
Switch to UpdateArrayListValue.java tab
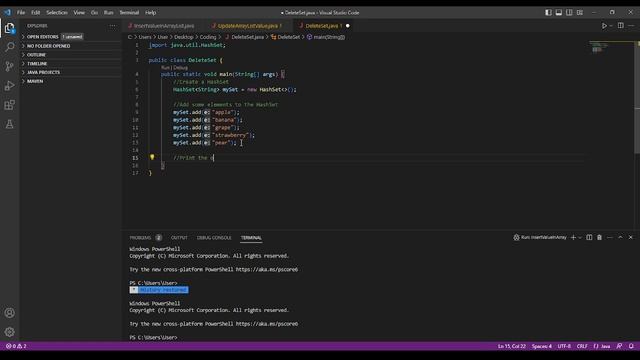(x=249, y=26)
